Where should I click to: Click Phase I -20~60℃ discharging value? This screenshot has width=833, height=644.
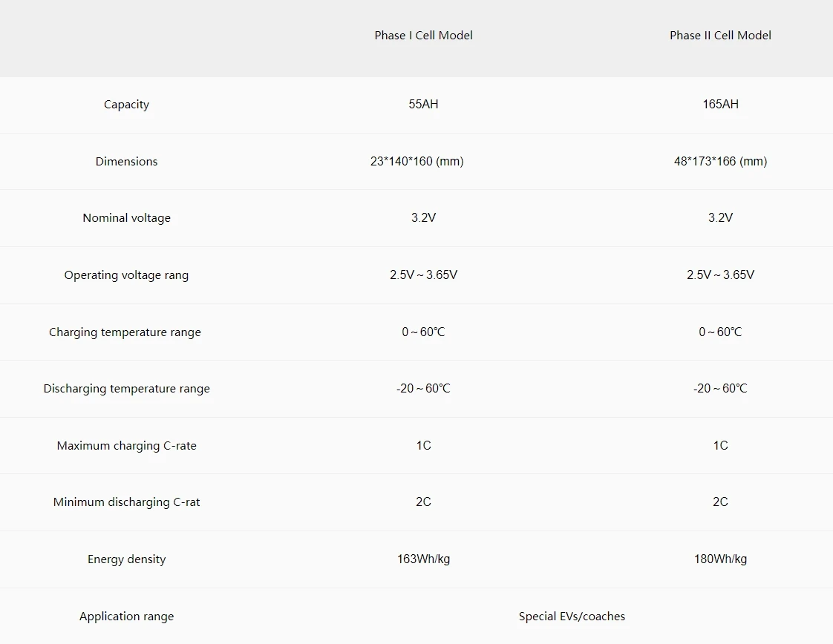[423, 389]
